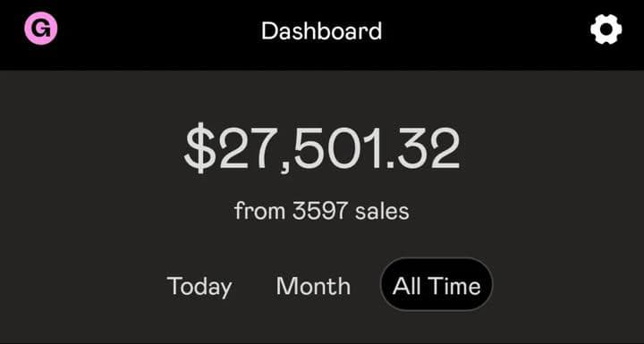Pick Month from the period selector
The height and width of the screenshot is (344, 644).
tap(313, 286)
